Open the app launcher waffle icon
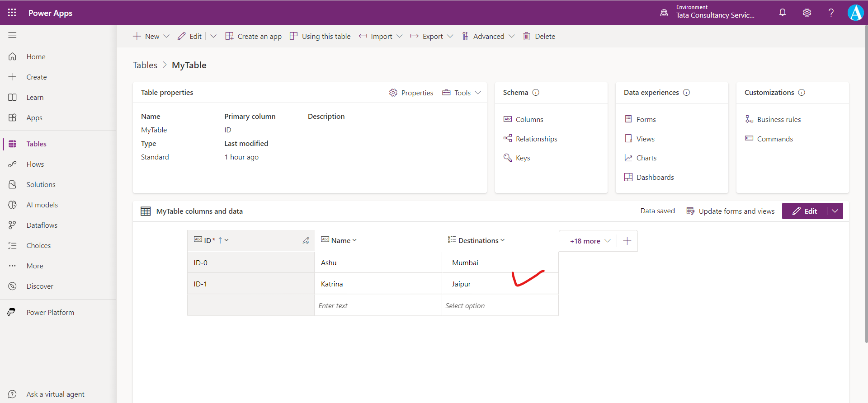 (x=12, y=13)
